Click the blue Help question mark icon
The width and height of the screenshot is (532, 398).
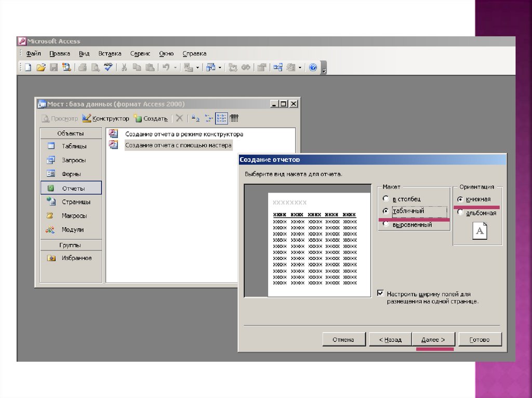click(313, 67)
